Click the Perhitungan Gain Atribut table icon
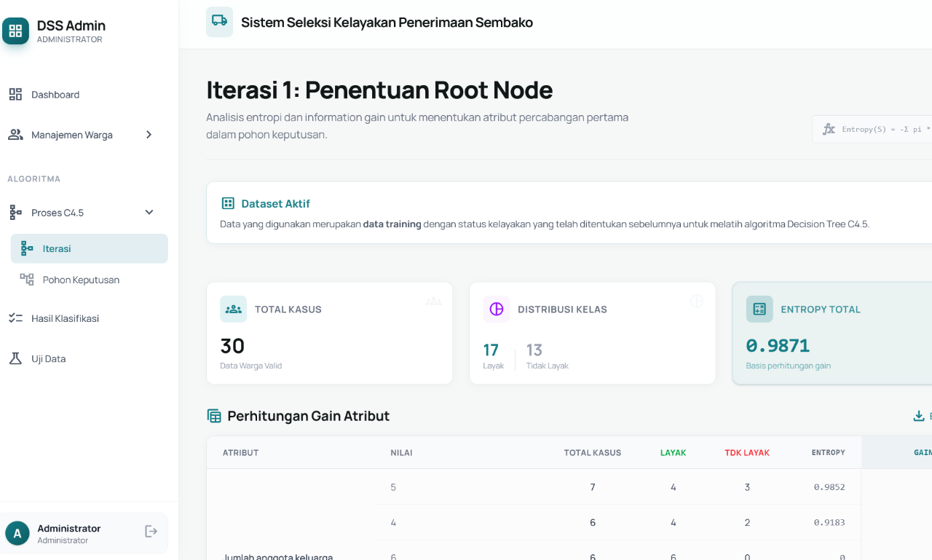Image resolution: width=932 pixels, height=560 pixels. tap(214, 416)
